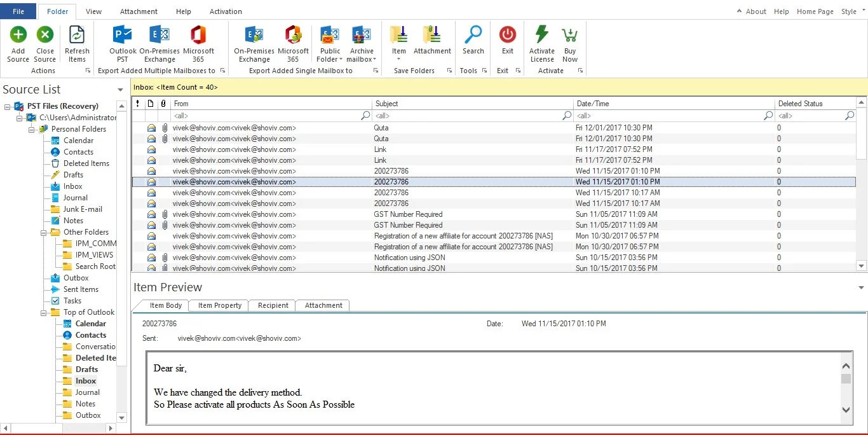Click the Date/Time filter input field
Screen dimensions: 868x435
pos(674,116)
